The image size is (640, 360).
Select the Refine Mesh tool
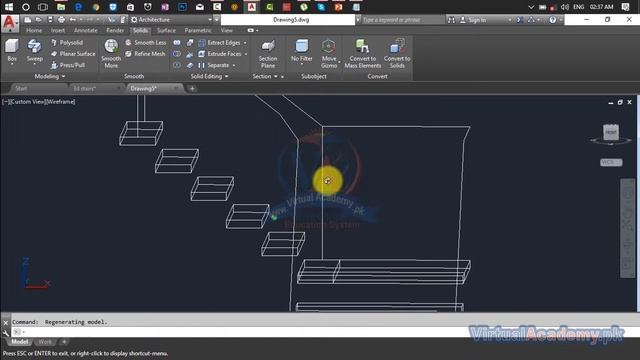pos(145,54)
